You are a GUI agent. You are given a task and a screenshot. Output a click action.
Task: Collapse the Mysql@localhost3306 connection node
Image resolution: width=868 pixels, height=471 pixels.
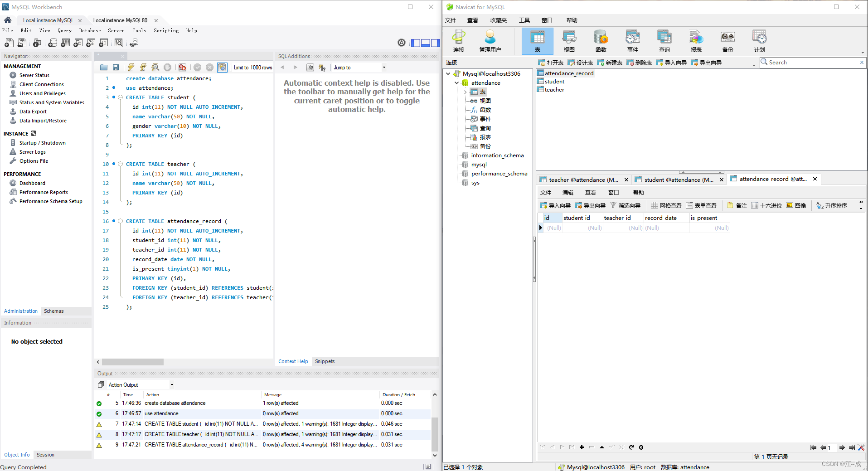(x=448, y=73)
